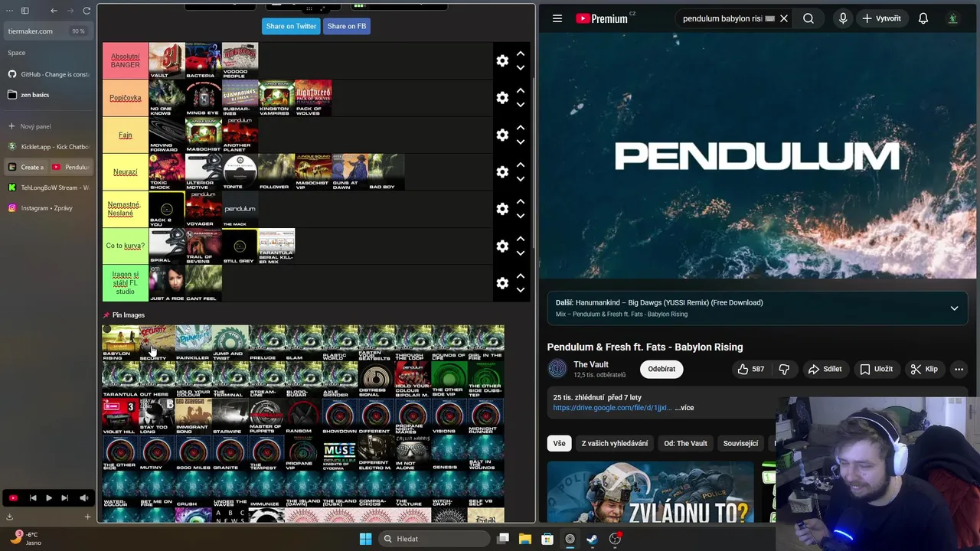Screen dimensions: 980x551
Task: Open the YouTube hamburger guide menu
Action: (557, 18)
